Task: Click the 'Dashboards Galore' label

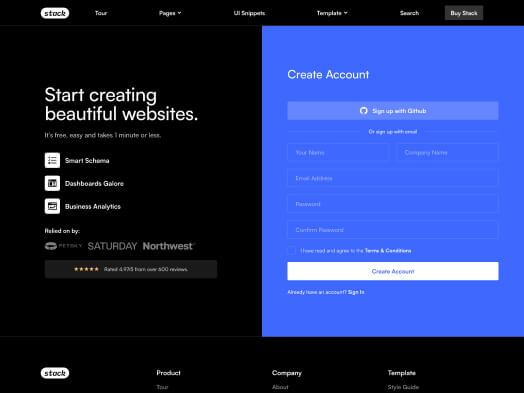Action: click(94, 183)
